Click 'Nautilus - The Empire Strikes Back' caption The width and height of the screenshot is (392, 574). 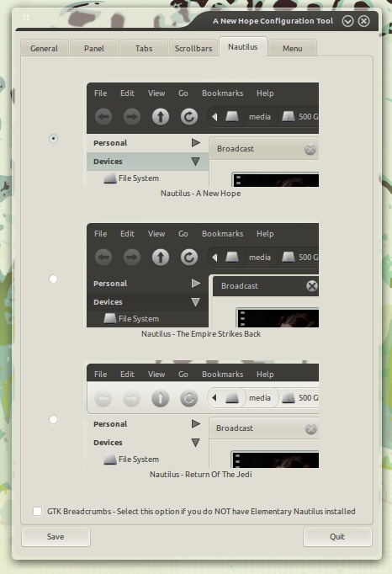click(x=201, y=334)
